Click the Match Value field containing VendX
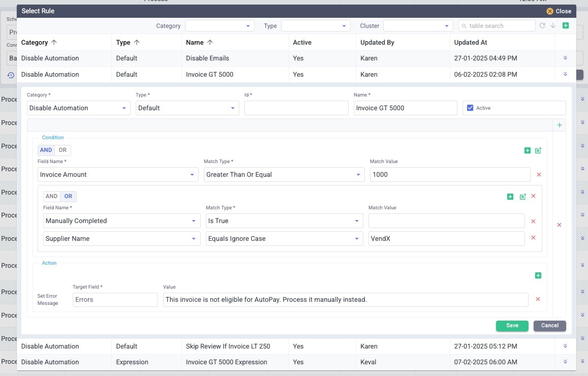588x376 pixels. (447, 238)
